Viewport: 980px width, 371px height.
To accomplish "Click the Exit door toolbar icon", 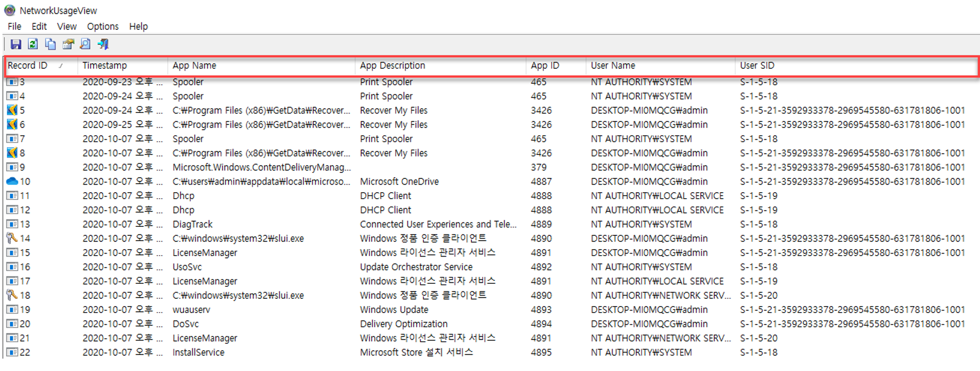I will point(103,45).
